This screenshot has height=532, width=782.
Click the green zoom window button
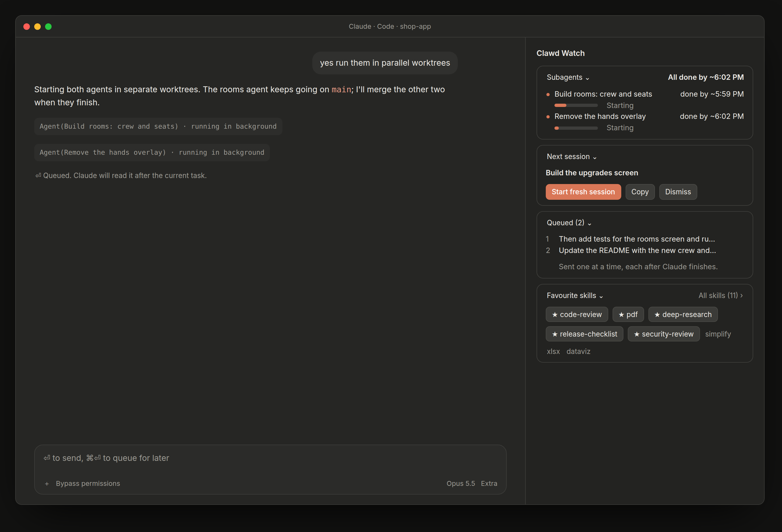pos(48,27)
